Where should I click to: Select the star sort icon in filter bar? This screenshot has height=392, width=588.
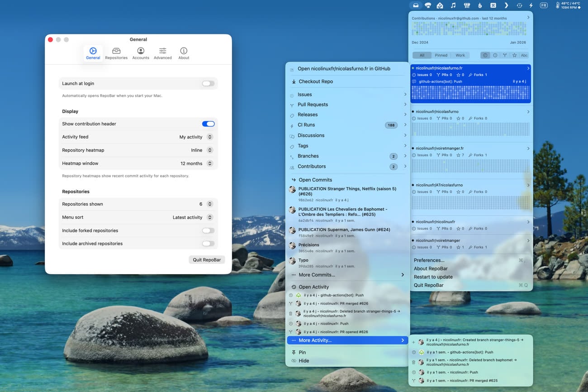[514, 55]
